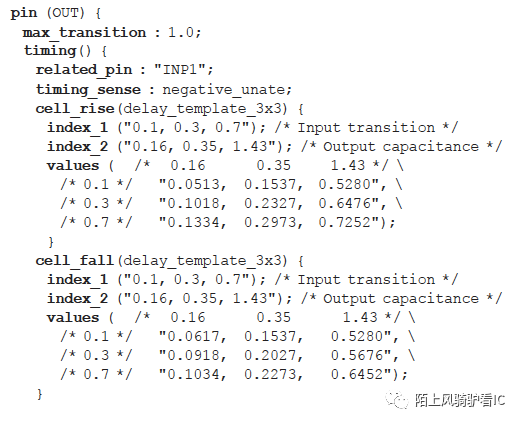Screen dimensions: 521x424
Task: Click the value 0.5676 in cell_fall table
Action: [357, 355]
